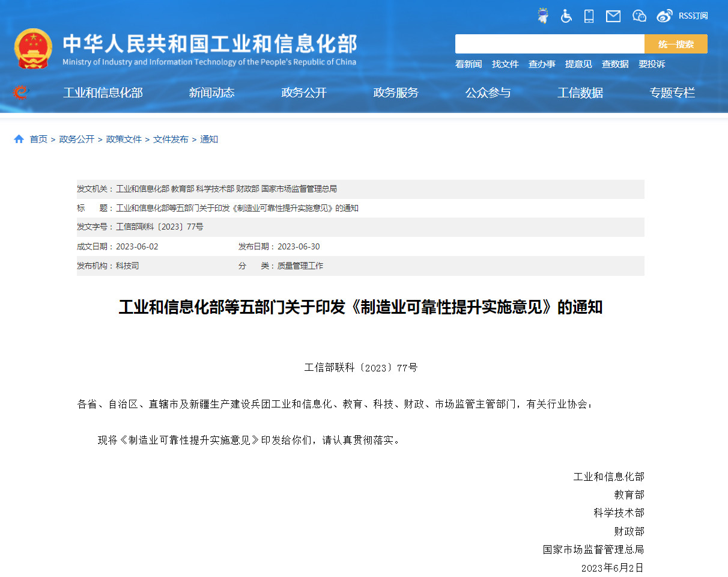The width and height of the screenshot is (728, 577).
Task: Click 财政部 in the signature block
Action: (629, 531)
